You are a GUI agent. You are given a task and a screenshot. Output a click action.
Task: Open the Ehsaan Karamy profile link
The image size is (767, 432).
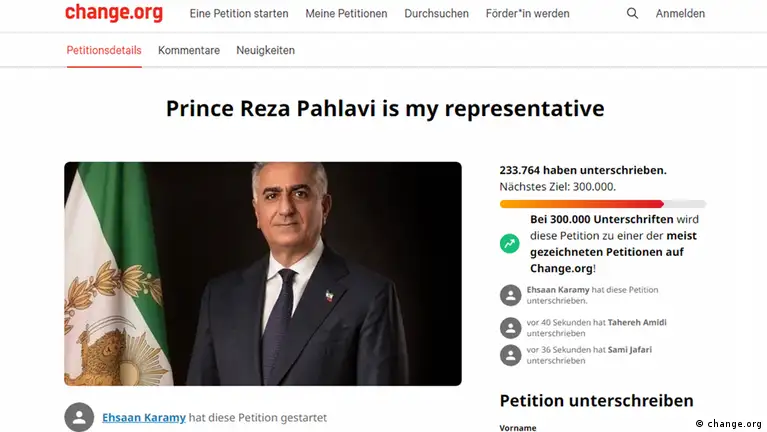(x=143, y=417)
